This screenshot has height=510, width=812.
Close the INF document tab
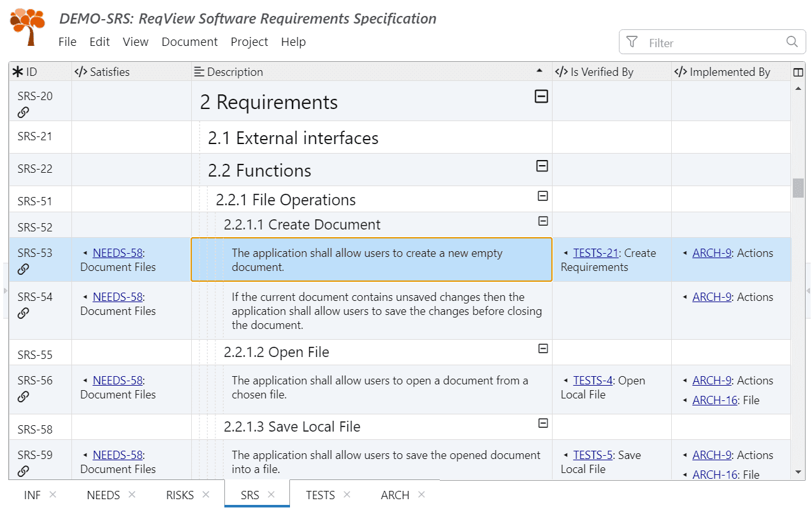tap(53, 495)
